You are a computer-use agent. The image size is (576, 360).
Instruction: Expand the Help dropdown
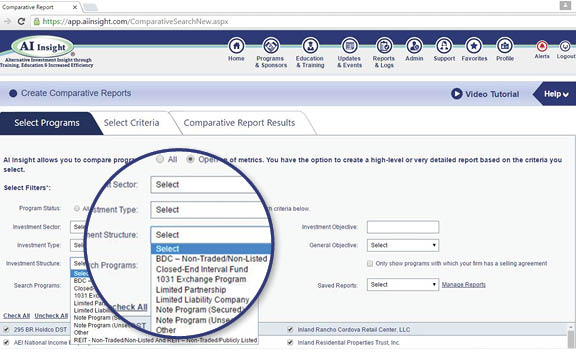(556, 94)
